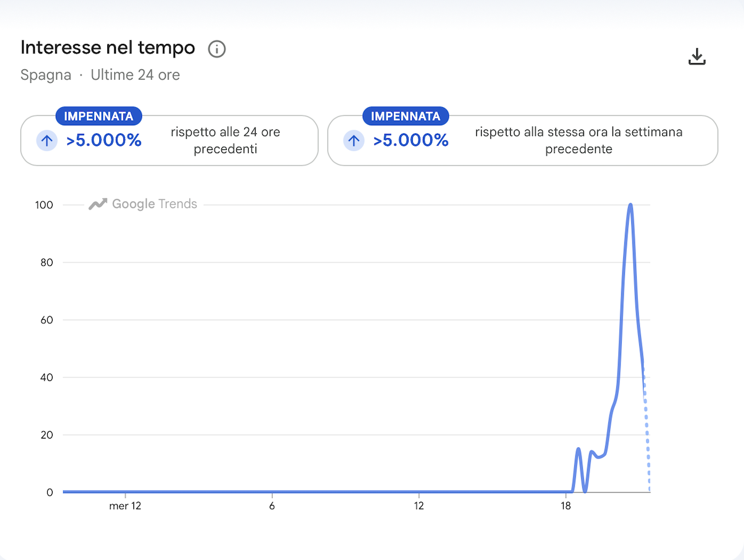This screenshot has height=560, width=744.
Task: Click the '6' hour marker on the x-axis
Action: coord(272,506)
